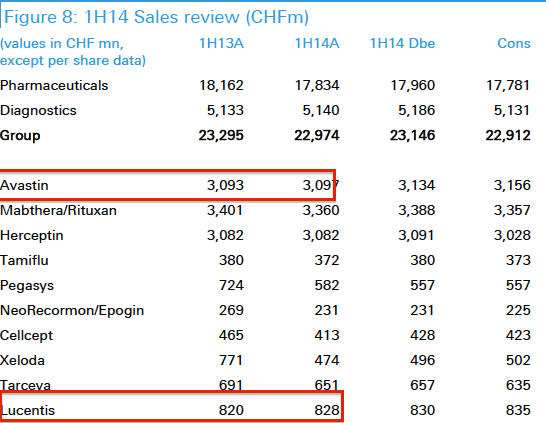
Task: Click Tamiflu 1H14A value 372
Action: click(327, 260)
